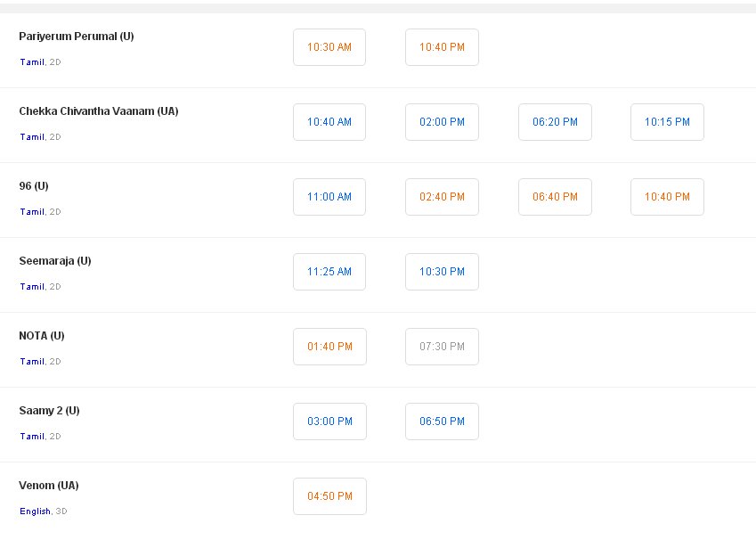Viewport: 756px width, 540px height.
Task: Choose Chekka Chivantha Vaanam 10:40 AM show
Action: 329,122
